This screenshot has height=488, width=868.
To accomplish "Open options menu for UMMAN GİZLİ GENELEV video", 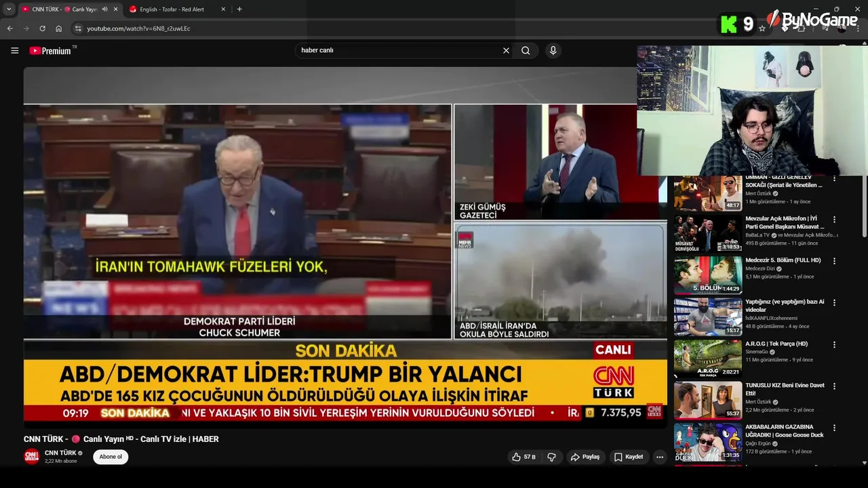I will tap(834, 178).
